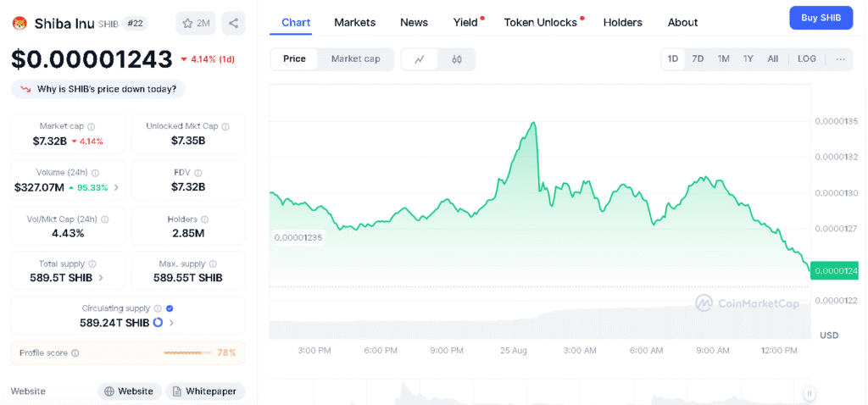The image size is (868, 405).
Task: Open the Yield tab
Action: (465, 23)
